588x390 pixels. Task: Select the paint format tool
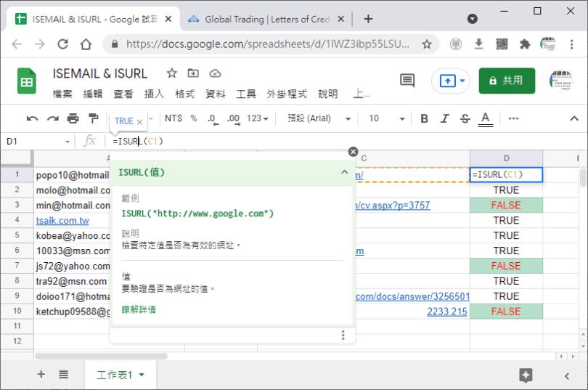coord(93,118)
